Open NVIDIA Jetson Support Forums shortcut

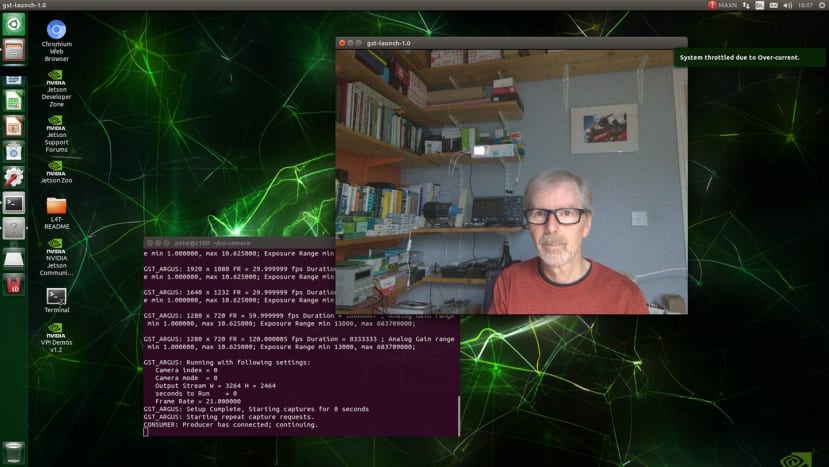click(x=57, y=134)
